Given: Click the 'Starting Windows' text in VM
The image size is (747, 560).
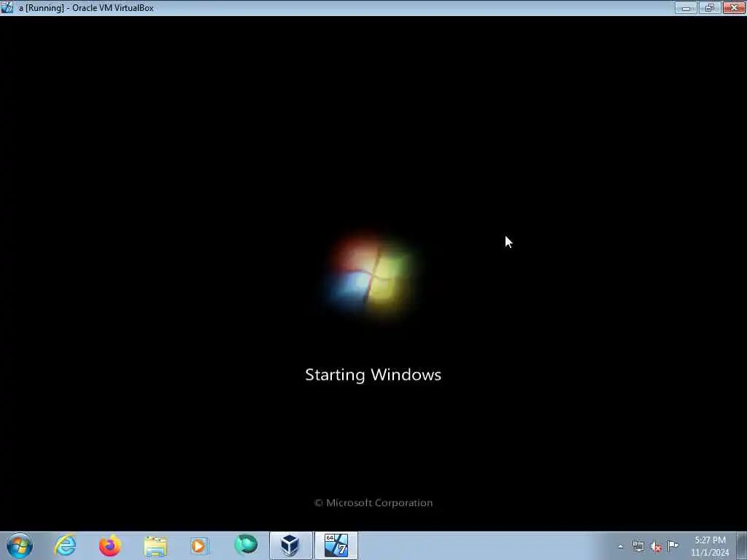Looking at the screenshot, I should pos(373,375).
